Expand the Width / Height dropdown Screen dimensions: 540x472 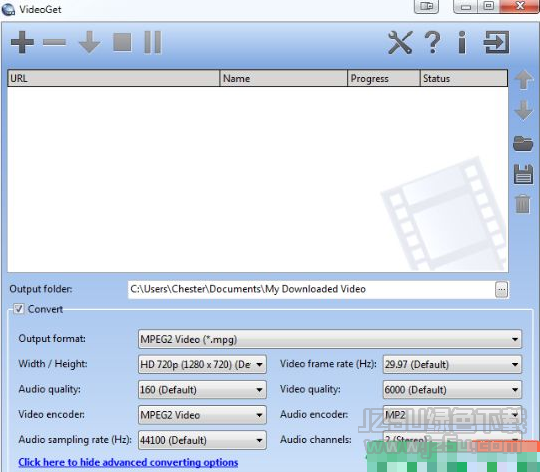(202, 364)
